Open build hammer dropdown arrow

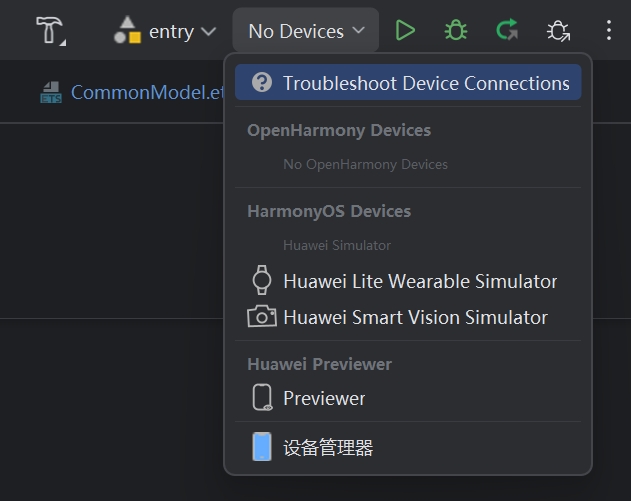click(64, 42)
